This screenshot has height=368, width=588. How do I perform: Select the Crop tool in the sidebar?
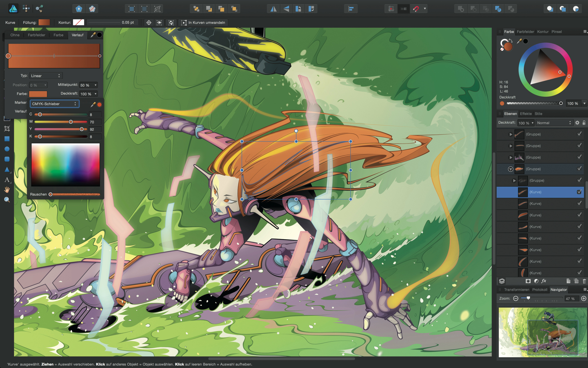[x=7, y=129]
